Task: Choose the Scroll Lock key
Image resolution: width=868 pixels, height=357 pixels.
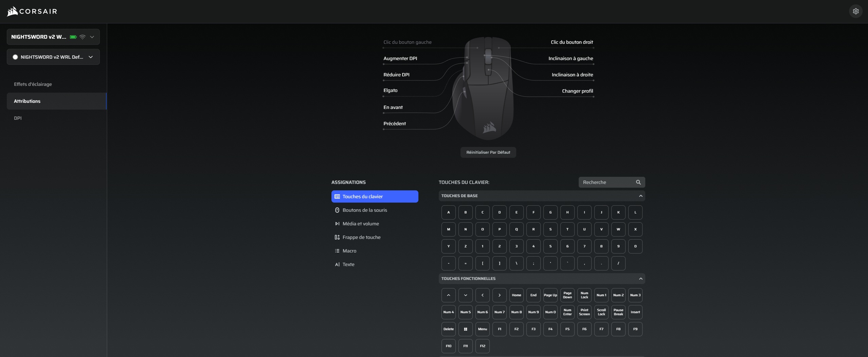Action: click(x=601, y=312)
